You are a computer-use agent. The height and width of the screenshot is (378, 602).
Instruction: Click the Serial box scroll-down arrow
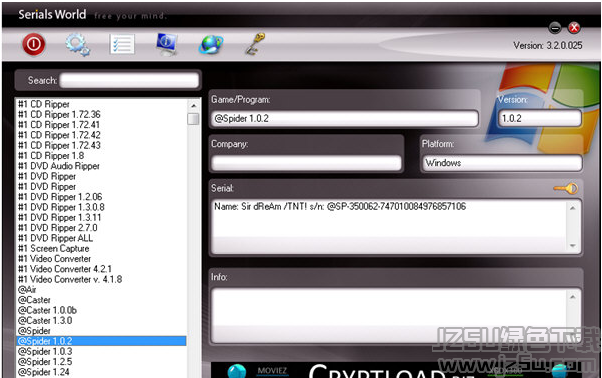572,246
